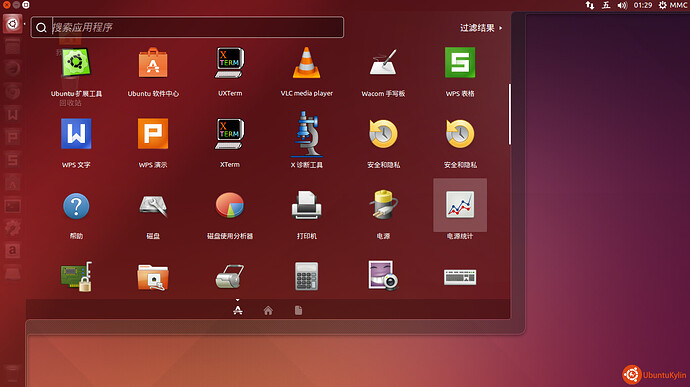Launch X 诊断工具 microscope icon

click(307, 134)
